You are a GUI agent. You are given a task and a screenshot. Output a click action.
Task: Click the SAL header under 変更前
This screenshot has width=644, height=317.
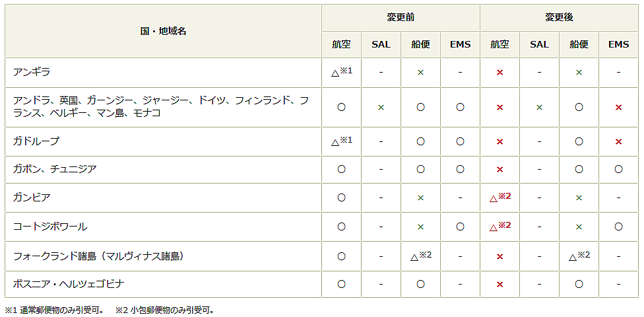tap(381, 45)
